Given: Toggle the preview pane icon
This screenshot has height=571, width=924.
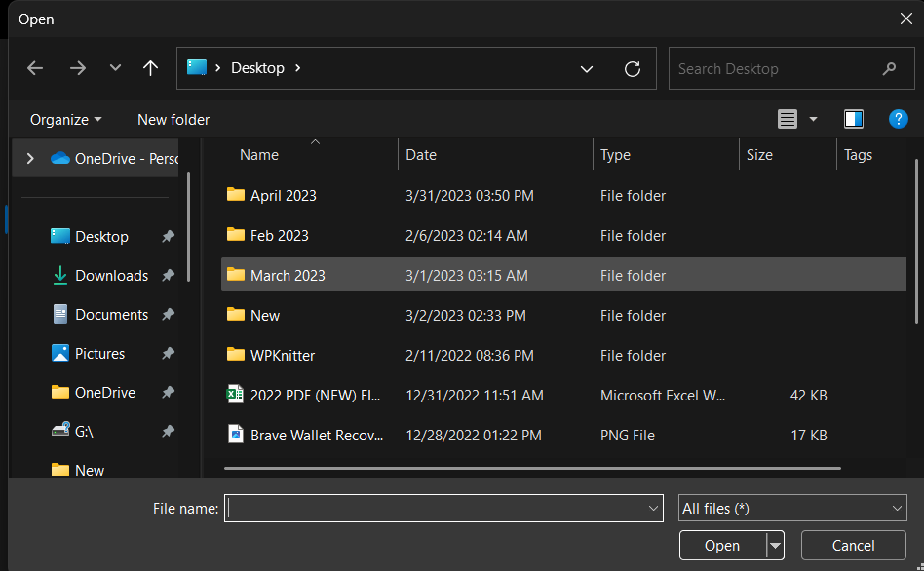Looking at the screenshot, I should coord(854,119).
